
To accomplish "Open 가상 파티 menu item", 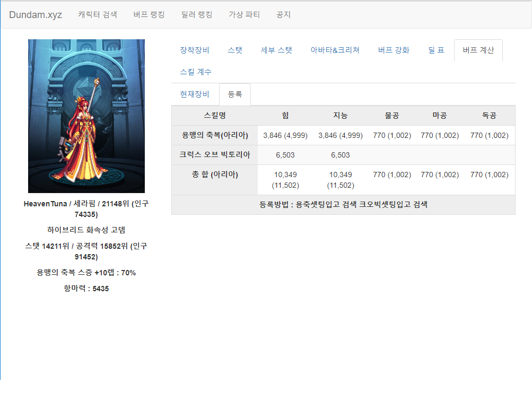I will coord(244,15).
